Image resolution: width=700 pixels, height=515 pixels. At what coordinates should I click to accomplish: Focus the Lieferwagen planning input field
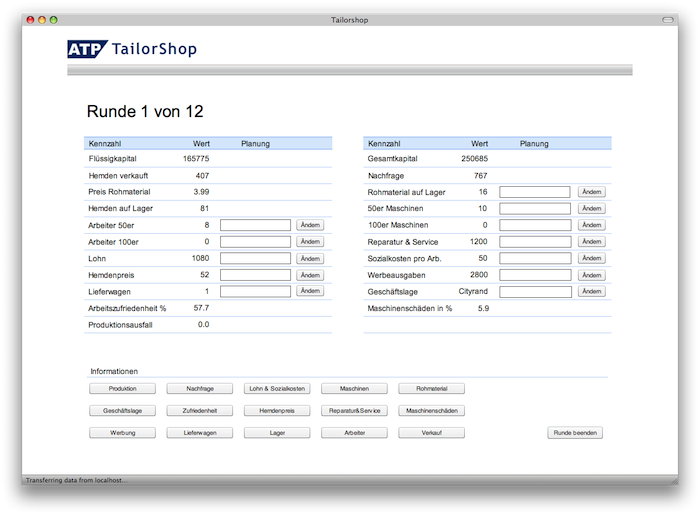pos(255,291)
